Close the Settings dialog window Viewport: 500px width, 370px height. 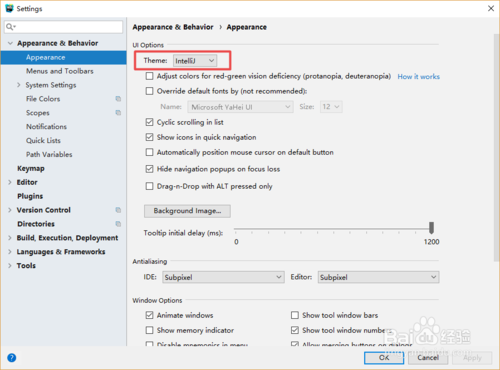click(x=491, y=8)
